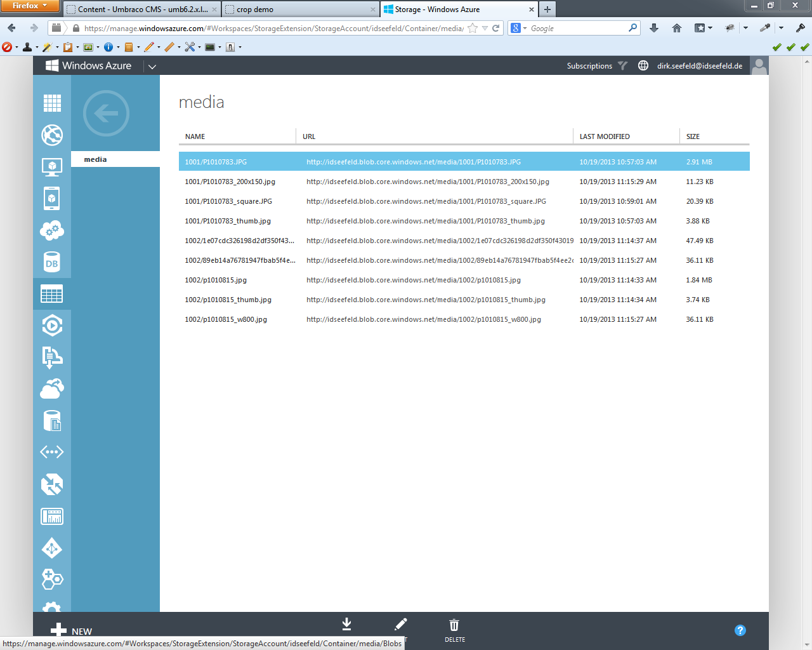Open SQL Databases DB icon in sidebar
The width and height of the screenshot is (812, 650).
pyautogui.click(x=52, y=262)
